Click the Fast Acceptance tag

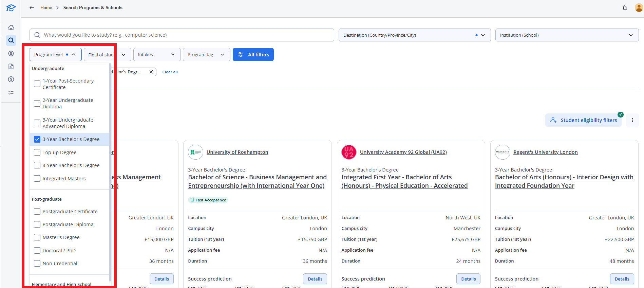coord(208,200)
